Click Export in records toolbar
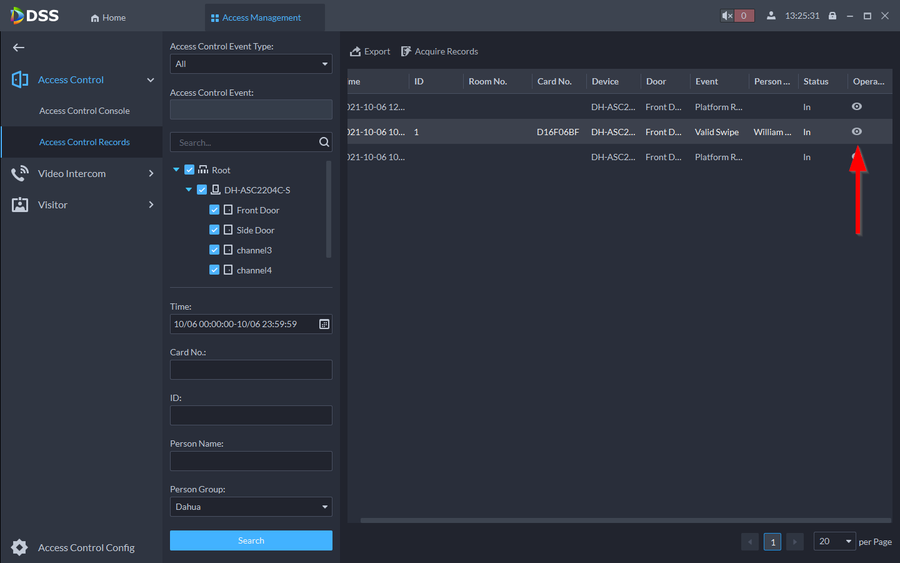This screenshot has width=900, height=563. (x=370, y=51)
